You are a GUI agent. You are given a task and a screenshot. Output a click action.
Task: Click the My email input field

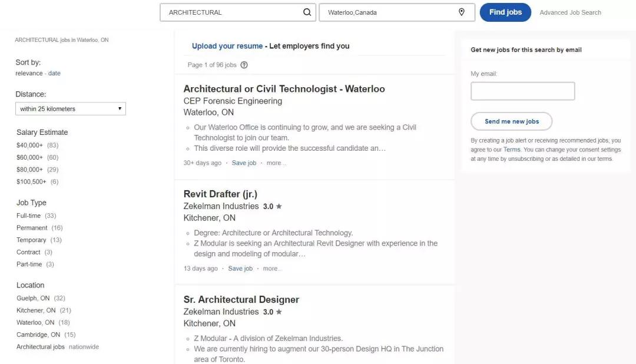click(x=522, y=91)
